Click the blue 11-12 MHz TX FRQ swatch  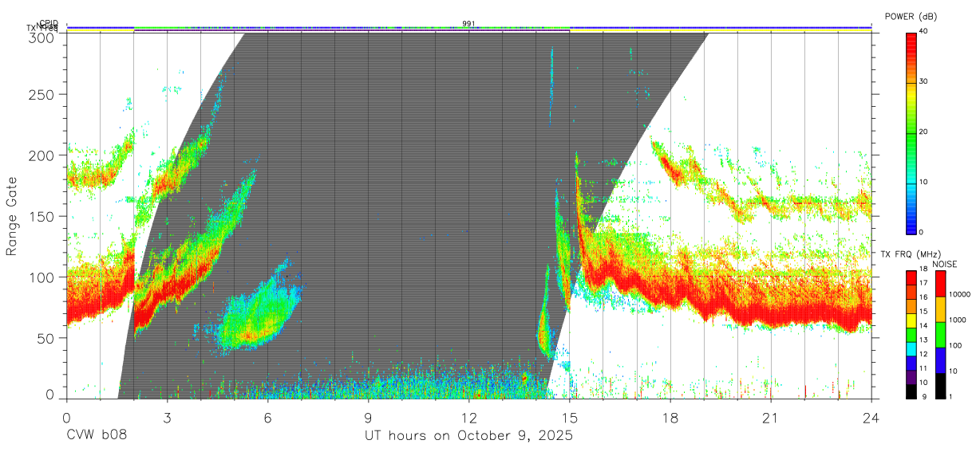click(x=911, y=363)
